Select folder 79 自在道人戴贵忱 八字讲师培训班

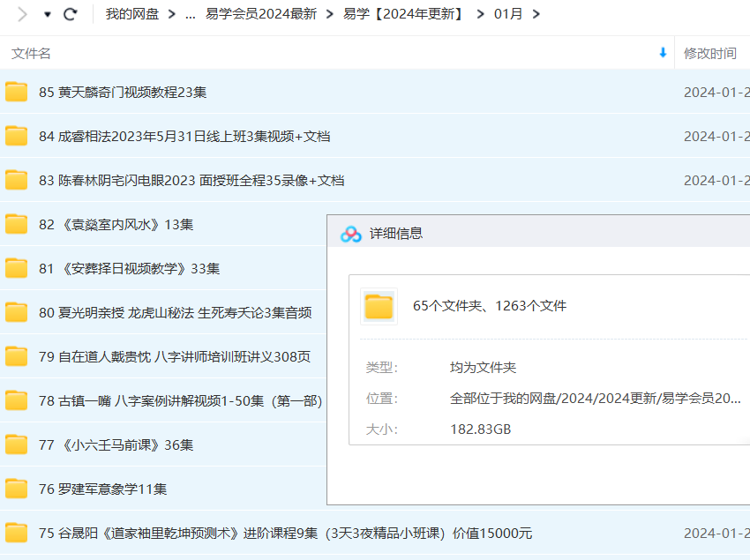pyautogui.click(x=175, y=356)
